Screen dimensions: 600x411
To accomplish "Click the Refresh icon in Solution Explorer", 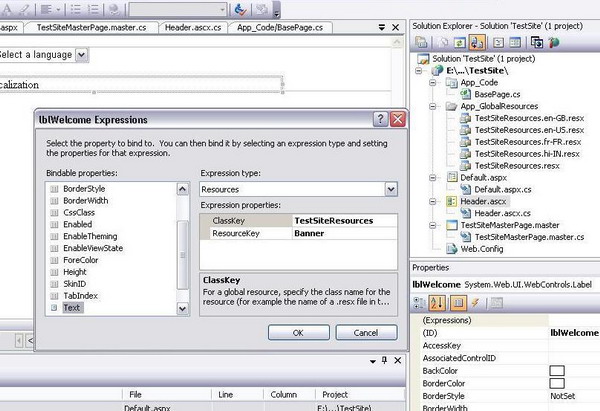I will 460,42.
